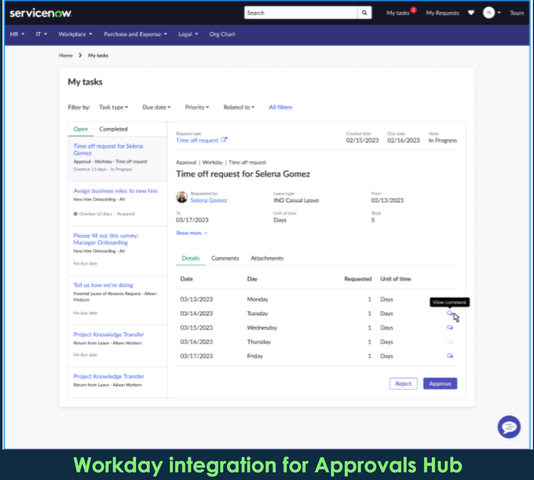Open Tours in header
The height and width of the screenshot is (480, 534).
[517, 13]
